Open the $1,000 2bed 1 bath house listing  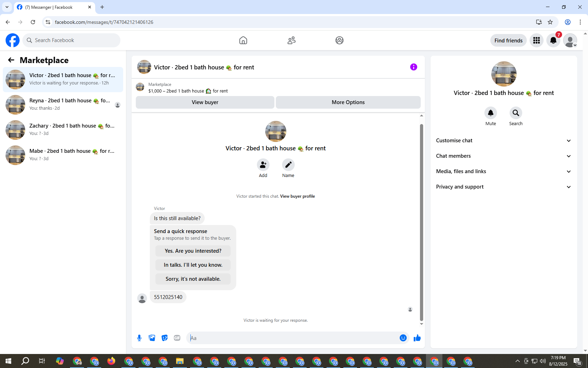pos(188,91)
